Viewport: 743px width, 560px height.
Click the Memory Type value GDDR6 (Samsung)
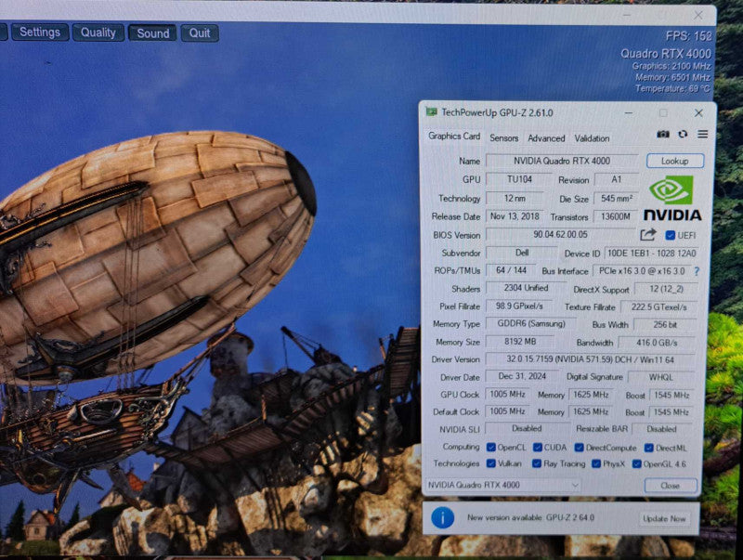[x=531, y=324]
